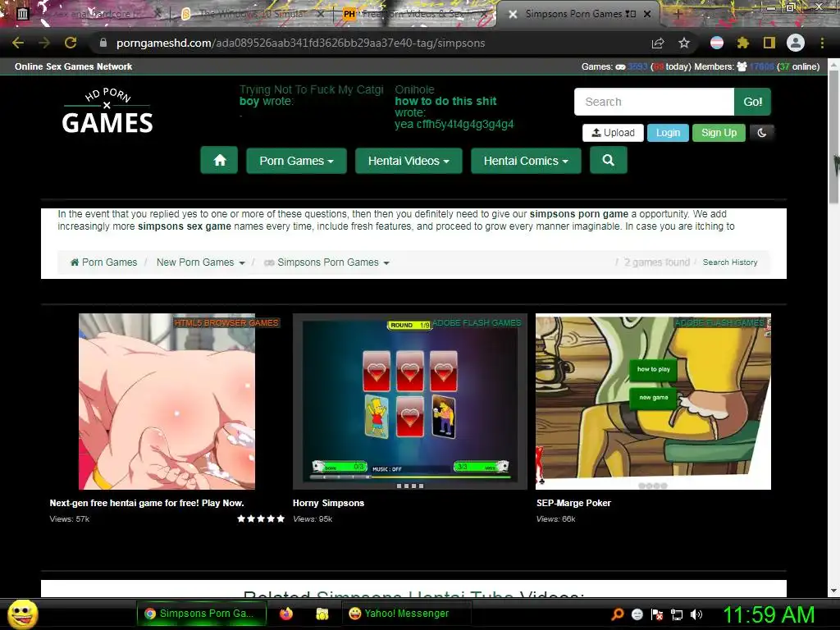Open Yahoo! Messenger from the taskbar

pyautogui.click(x=406, y=614)
